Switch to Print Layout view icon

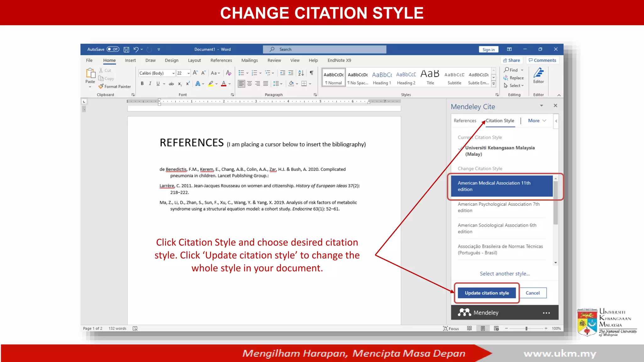483,329
